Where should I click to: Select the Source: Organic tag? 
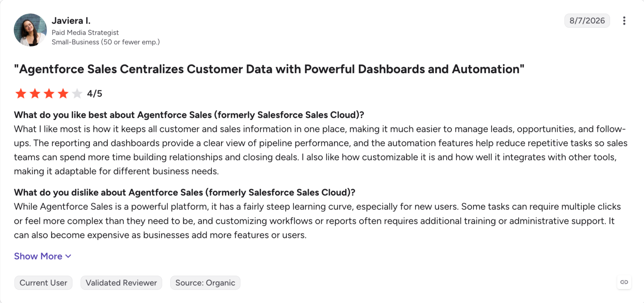[205, 283]
